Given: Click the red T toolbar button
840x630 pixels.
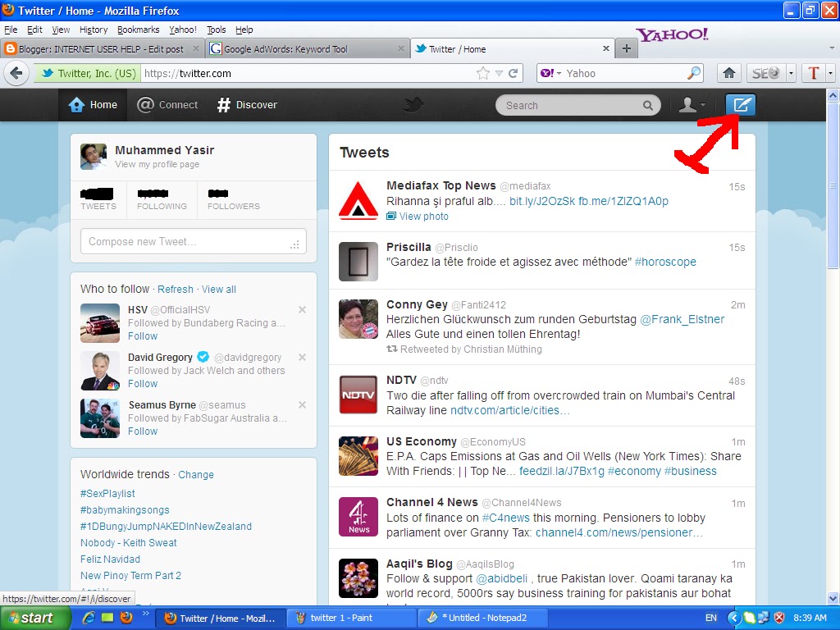Looking at the screenshot, I should click(x=814, y=73).
